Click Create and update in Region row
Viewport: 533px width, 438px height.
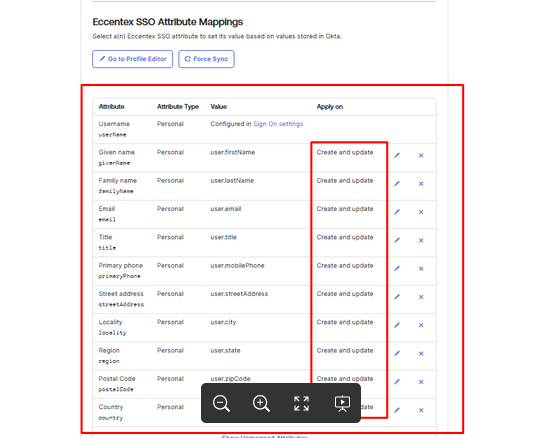[x=345, y=350]
